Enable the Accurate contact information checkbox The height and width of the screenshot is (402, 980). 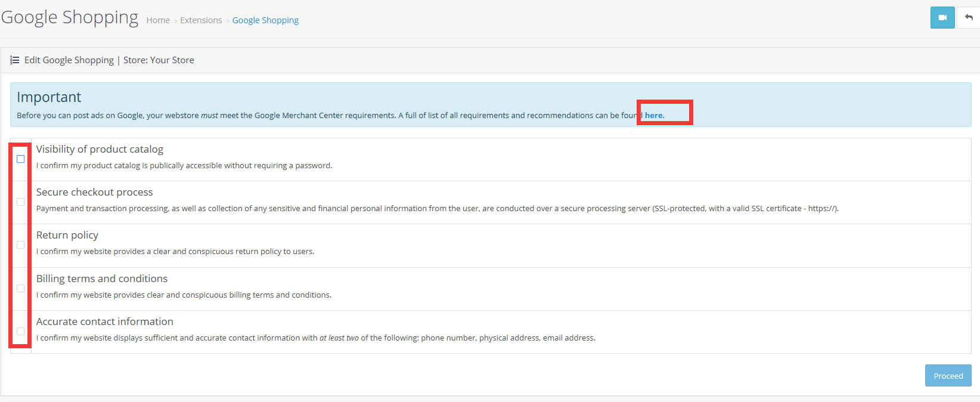point(21,332)
